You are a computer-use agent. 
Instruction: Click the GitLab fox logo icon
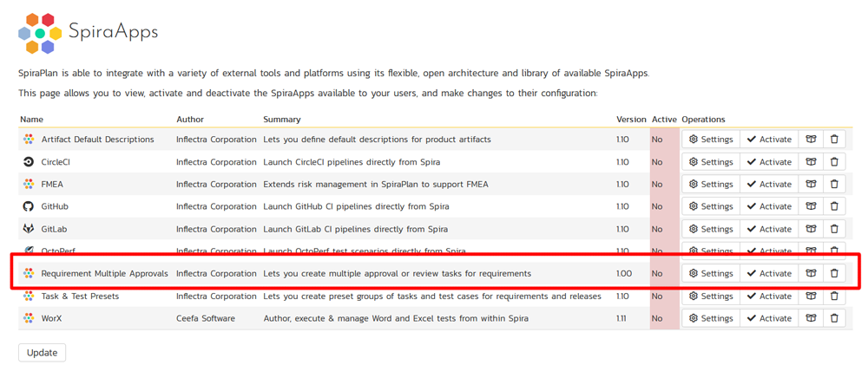[x=29, y=230]
